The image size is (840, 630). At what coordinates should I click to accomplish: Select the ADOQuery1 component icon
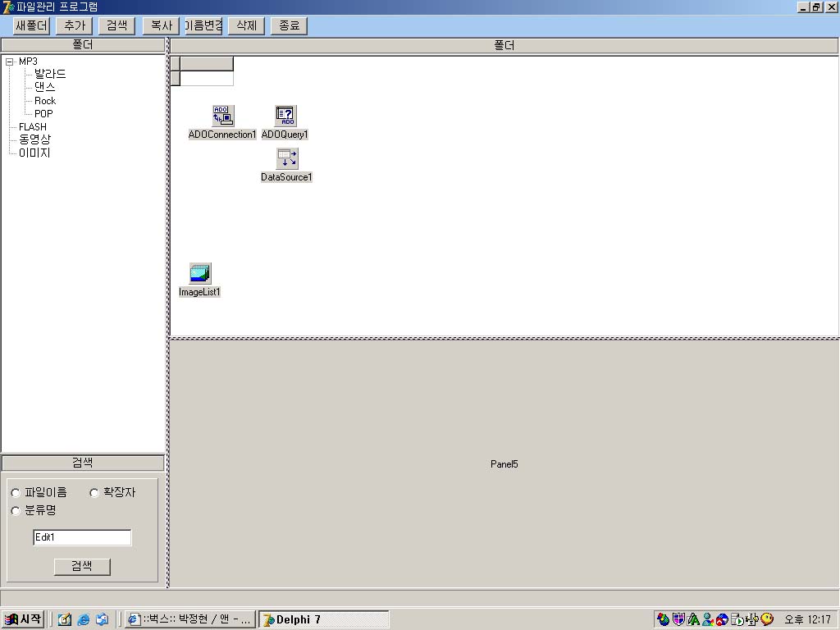point(285,116)
